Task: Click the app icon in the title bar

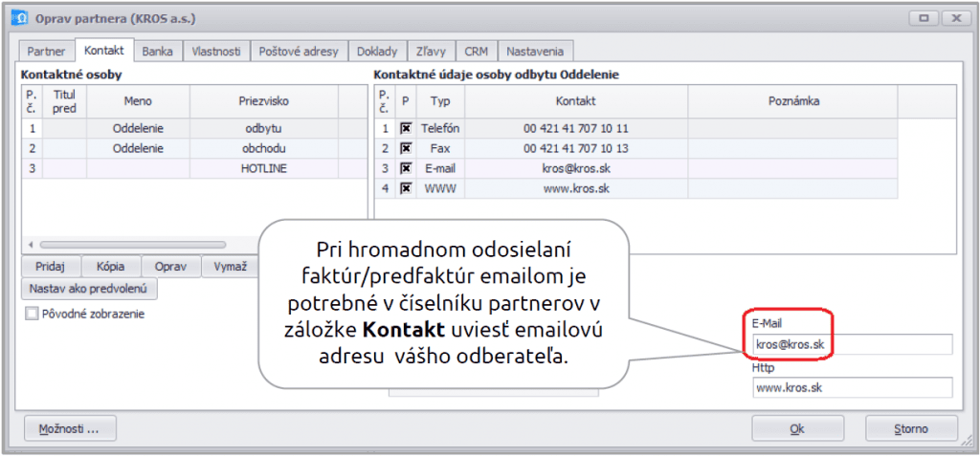Action: pyautogui.click(x=17, y=18)
